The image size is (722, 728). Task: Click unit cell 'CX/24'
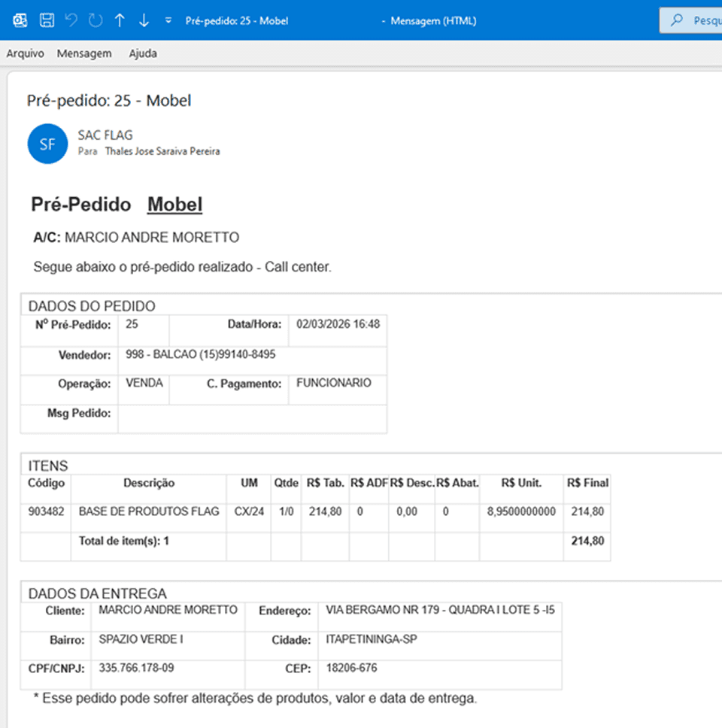pos(249,511)
